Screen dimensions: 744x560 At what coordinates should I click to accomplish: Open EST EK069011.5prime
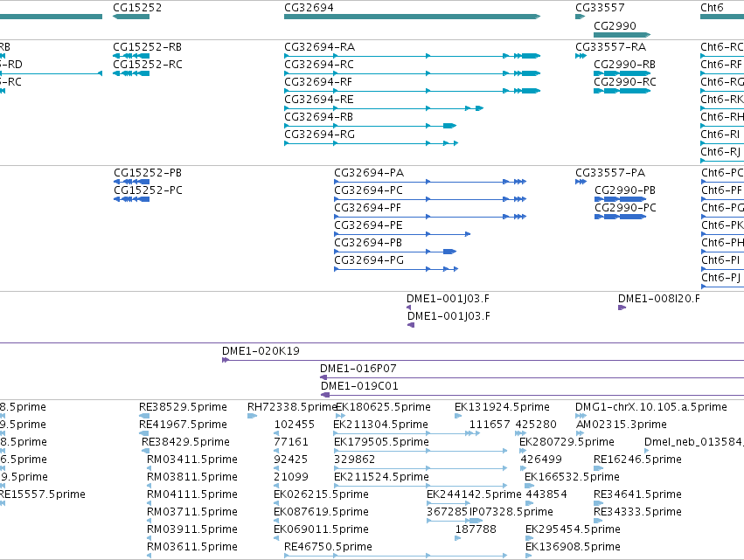321,530
